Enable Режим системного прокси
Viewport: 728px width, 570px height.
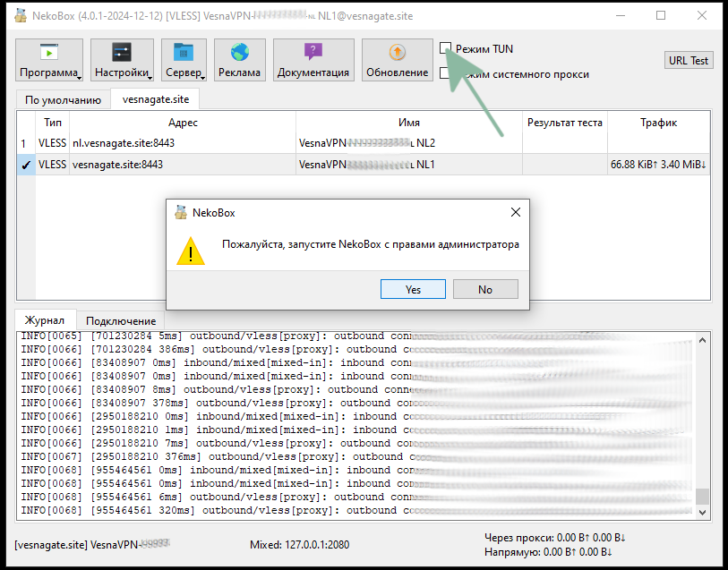[x=445, y=74]
